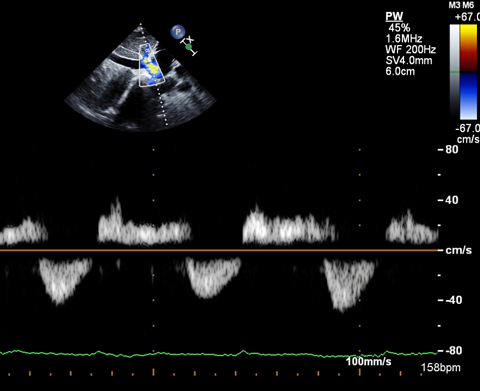Click the 45% gain value
The image size is (480, 391).
point(399,27)
